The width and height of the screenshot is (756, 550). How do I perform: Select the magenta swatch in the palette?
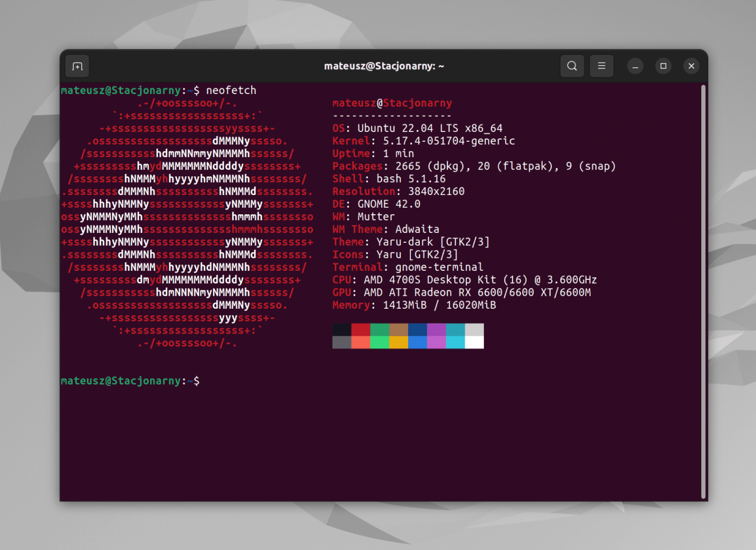click(x=437, y=330)
